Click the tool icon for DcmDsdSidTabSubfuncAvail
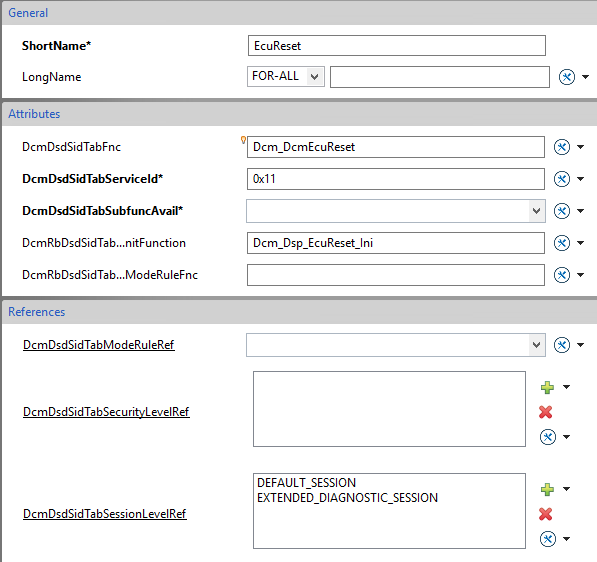This screenshot has width=597, height=562. pos(562,211)
